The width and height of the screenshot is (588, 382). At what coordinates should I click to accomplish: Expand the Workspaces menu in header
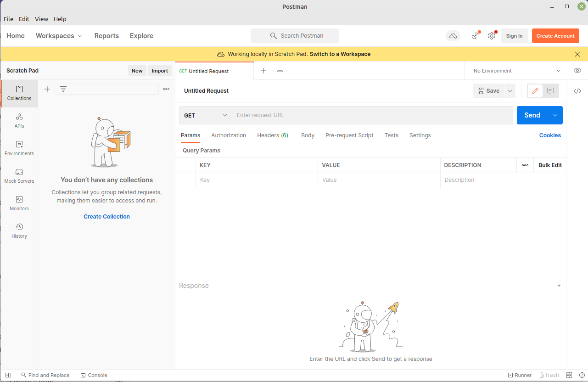[59, 36]
